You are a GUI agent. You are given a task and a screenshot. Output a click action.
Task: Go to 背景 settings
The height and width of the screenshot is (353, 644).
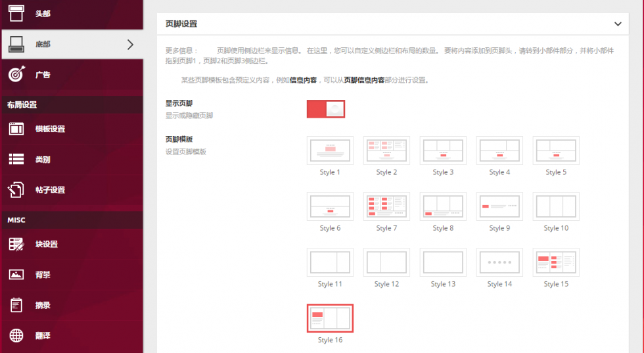point(72,275)
